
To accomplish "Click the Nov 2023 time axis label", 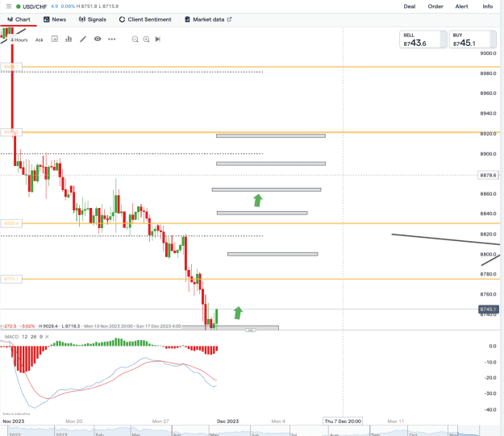I will pyautogui.click(x=13, y=421).
